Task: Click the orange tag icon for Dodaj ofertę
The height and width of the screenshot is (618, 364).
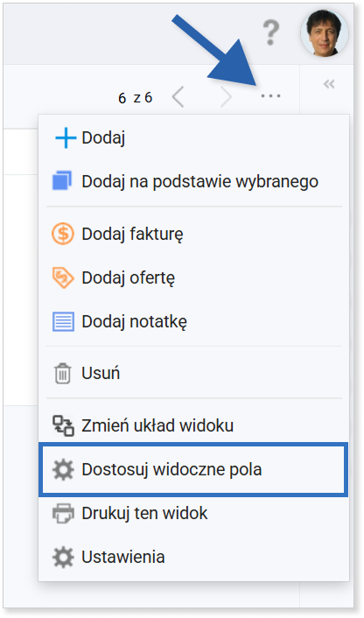Action: (x=63, y=277)
